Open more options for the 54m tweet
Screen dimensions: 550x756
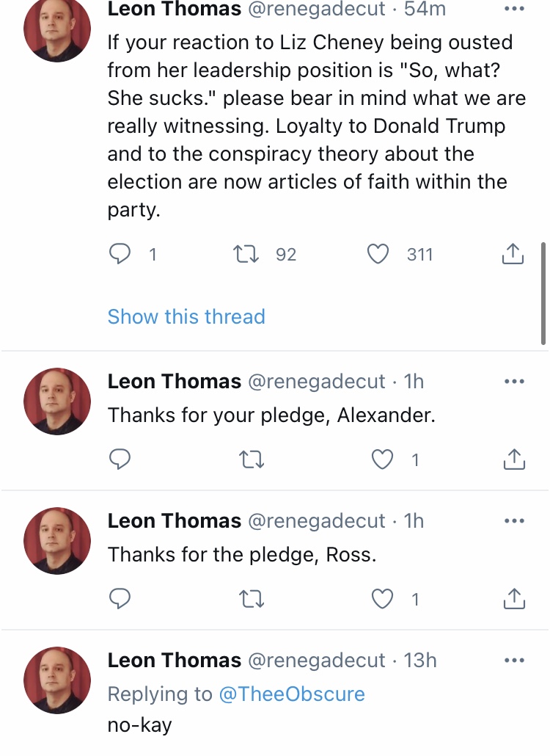tap(514, 9)
